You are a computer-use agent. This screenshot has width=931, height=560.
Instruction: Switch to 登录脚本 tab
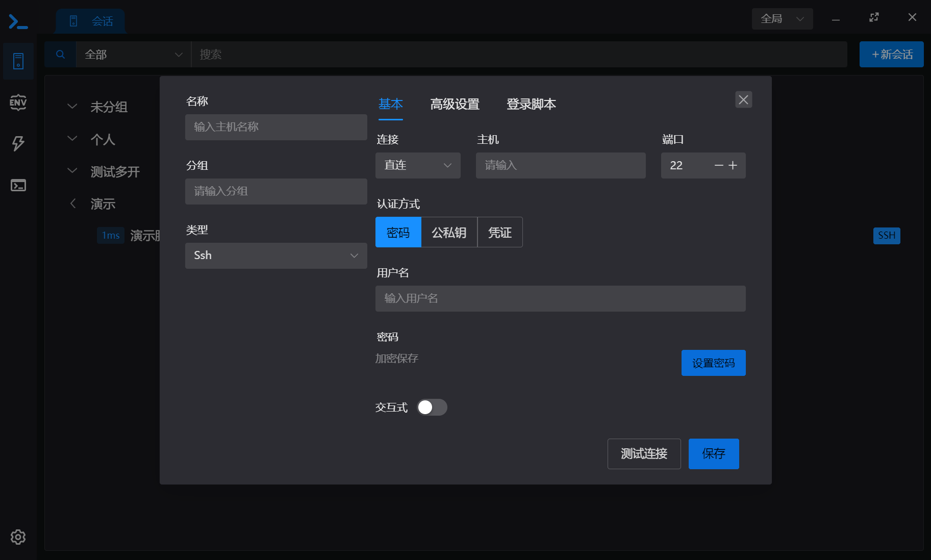click(531, 104)
